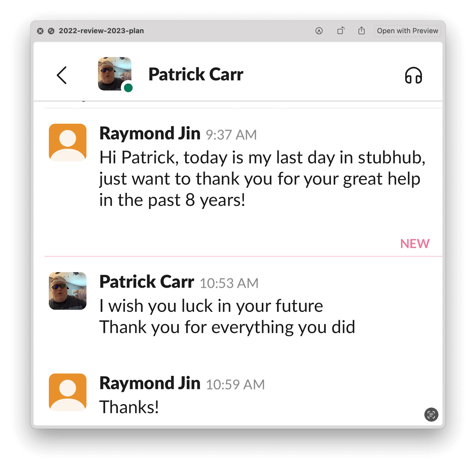Click Patrick Carr's avatar beside 10:53 message
This screenshot has height=469, width=476.
[68, 291]
